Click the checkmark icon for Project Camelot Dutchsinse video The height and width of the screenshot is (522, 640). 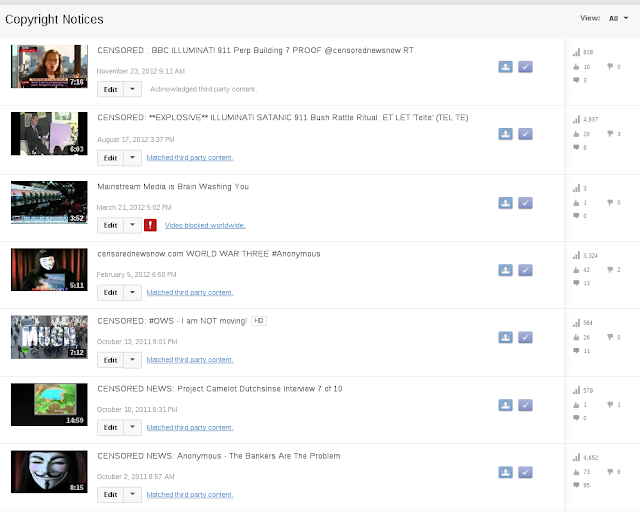click(525, 405)
